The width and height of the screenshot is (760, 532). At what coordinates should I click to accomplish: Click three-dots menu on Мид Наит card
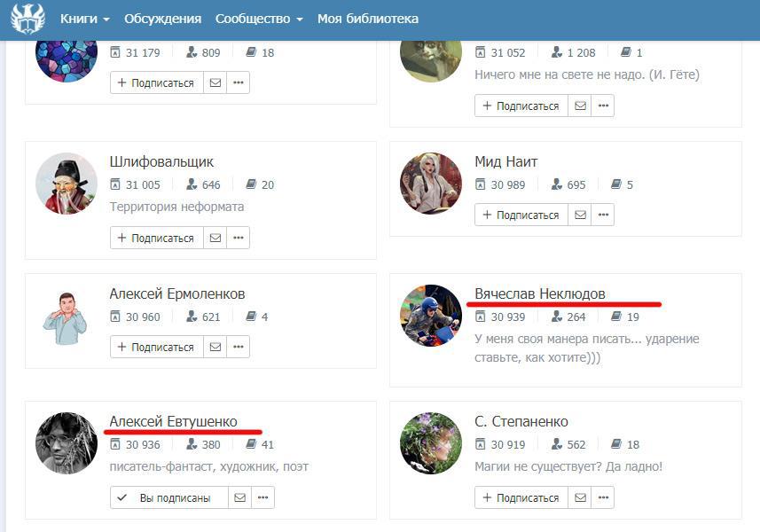(x=603, y=215)
